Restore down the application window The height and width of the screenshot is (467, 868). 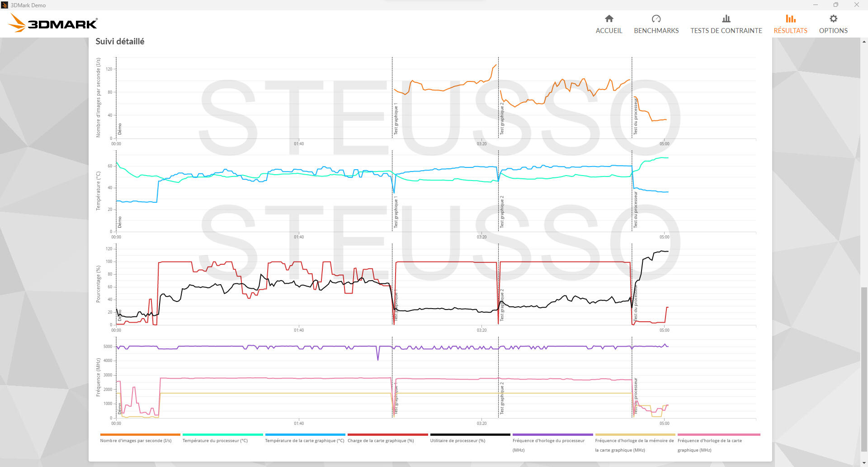point(835,5)
